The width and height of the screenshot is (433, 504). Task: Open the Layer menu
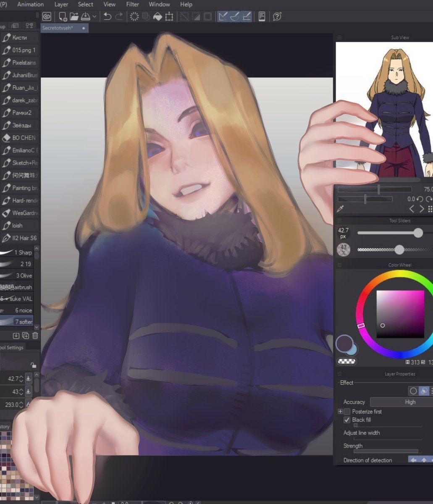coord(61,4)
